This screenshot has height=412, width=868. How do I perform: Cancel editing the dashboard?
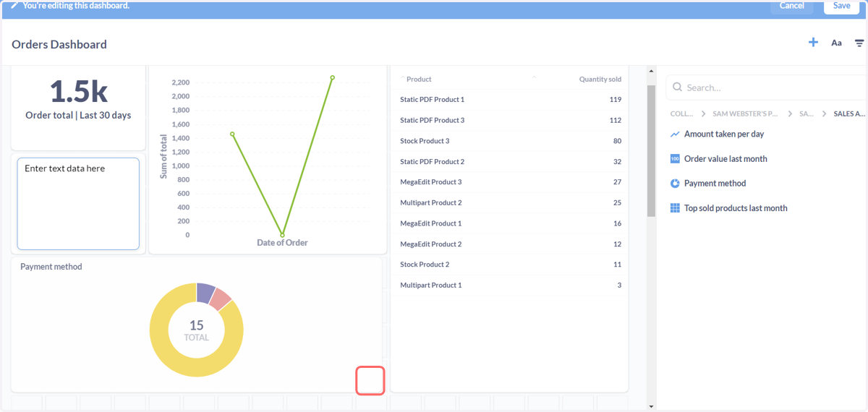[792, 6]
